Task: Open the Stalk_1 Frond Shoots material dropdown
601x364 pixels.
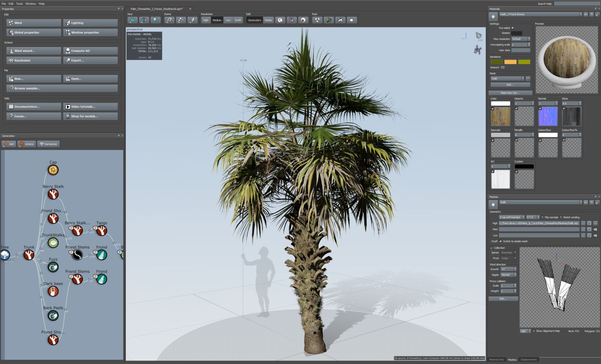Action: pos(541,14)
